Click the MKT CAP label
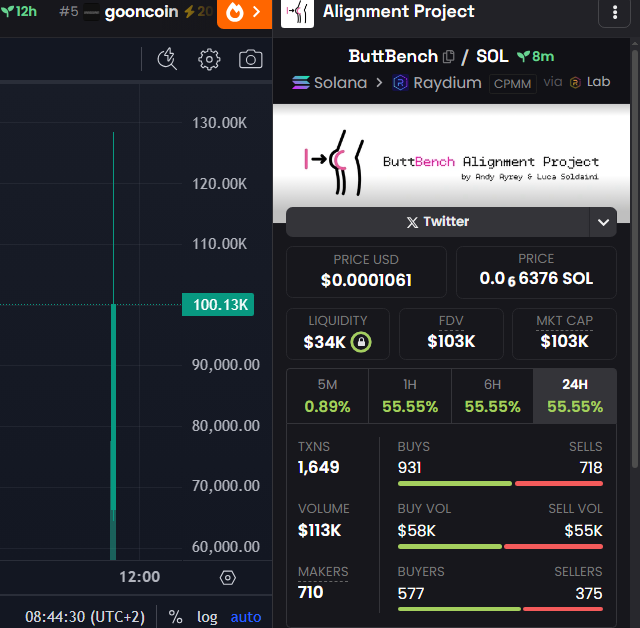Image resolution: width=640 pixels, height=628 pixels. 564,321
